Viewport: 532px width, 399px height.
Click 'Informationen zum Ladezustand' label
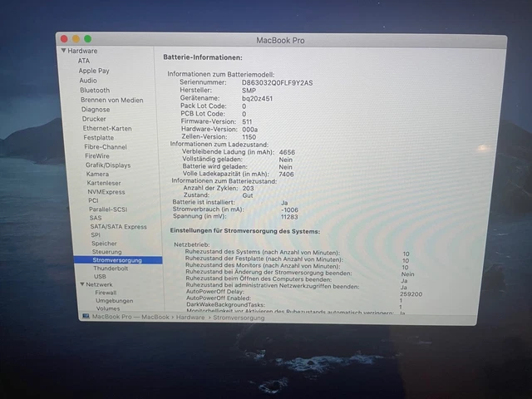point(219,144)
